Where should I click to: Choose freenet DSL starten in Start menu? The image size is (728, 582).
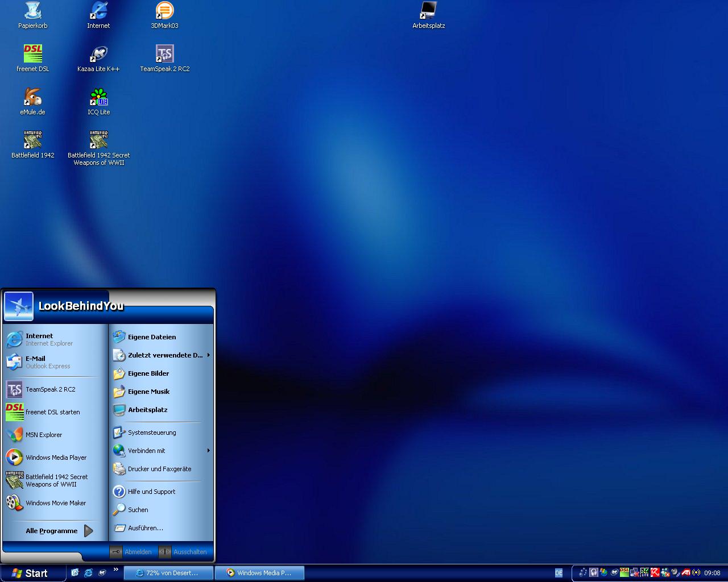pyautogui.click(x=55, y=412)
